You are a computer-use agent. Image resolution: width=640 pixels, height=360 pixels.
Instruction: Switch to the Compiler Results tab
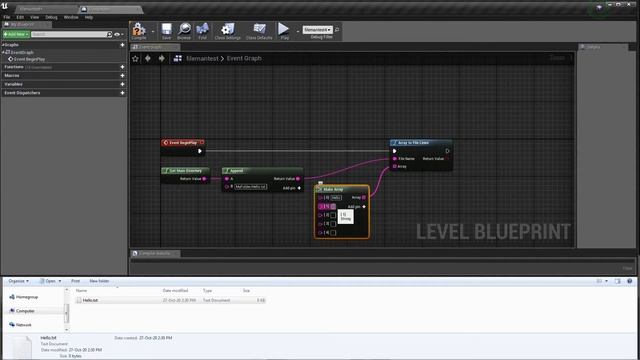(155, 253)
